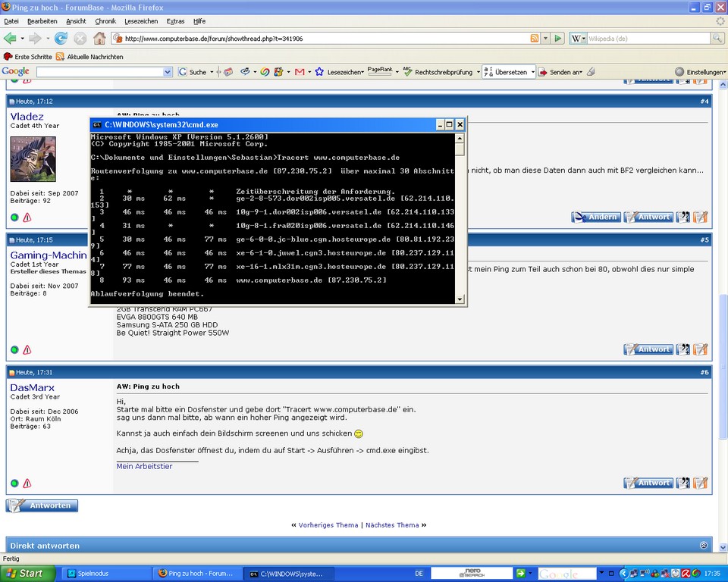This screenshot has width=728, height=582.
Task: Click the Antwort button on post #5
Action: (648, 349)
